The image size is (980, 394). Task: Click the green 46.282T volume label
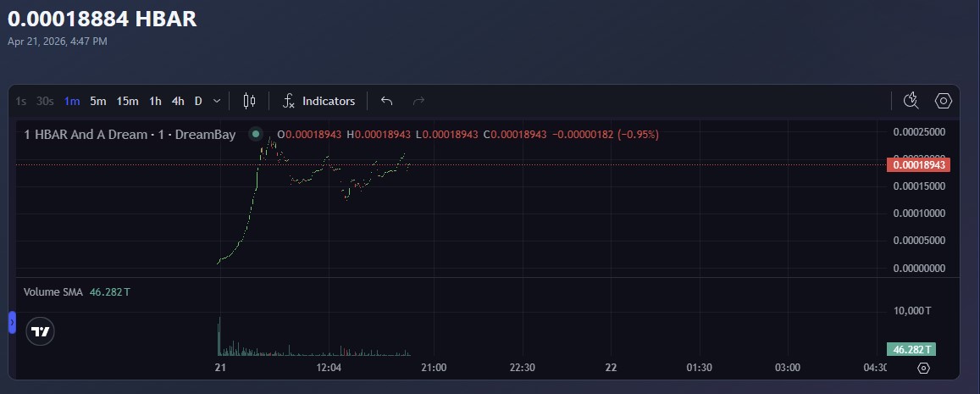[x=911, y=350]
